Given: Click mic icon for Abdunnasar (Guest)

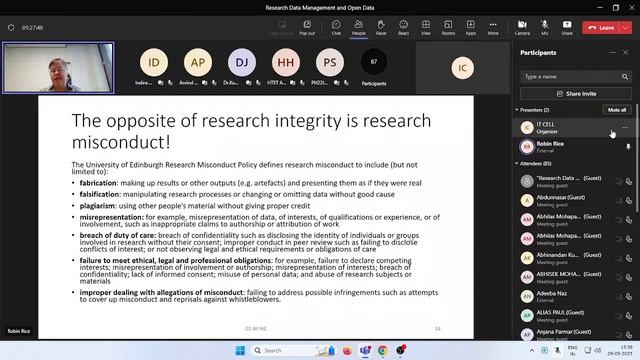Looking at the screenshot, I should click(629, 201).
